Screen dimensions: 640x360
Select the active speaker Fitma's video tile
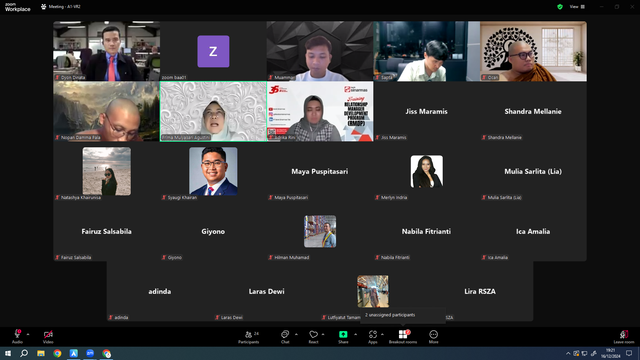213,111
